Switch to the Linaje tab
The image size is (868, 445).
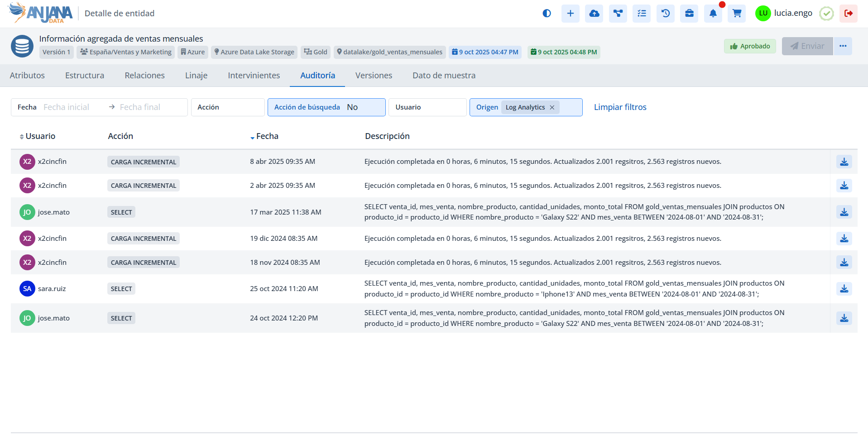(x=196, y=76)
